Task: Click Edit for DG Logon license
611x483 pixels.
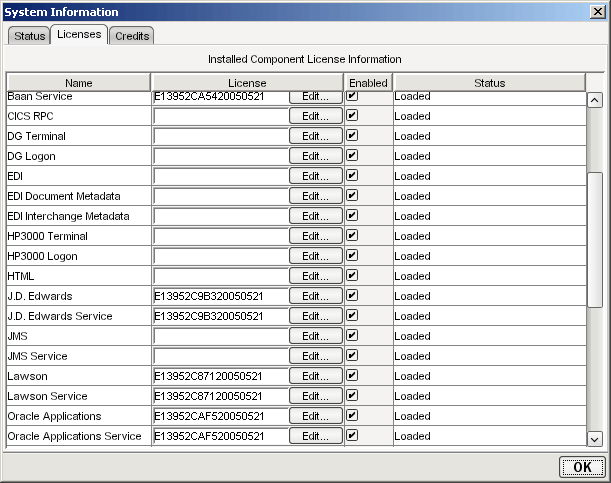Action: [316, 156]
